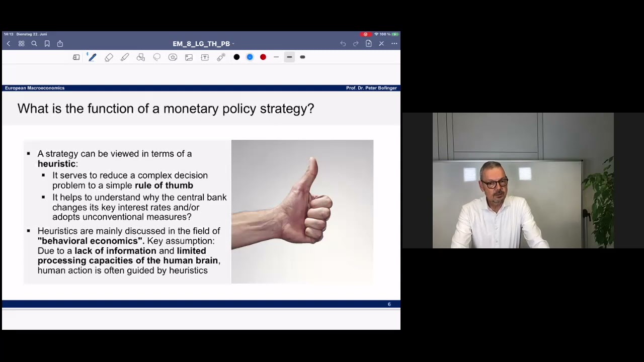Click the bold phrase 'rule of thumb'
The width and height of the screenshot is (644, 362).
(x=164, y=186)
